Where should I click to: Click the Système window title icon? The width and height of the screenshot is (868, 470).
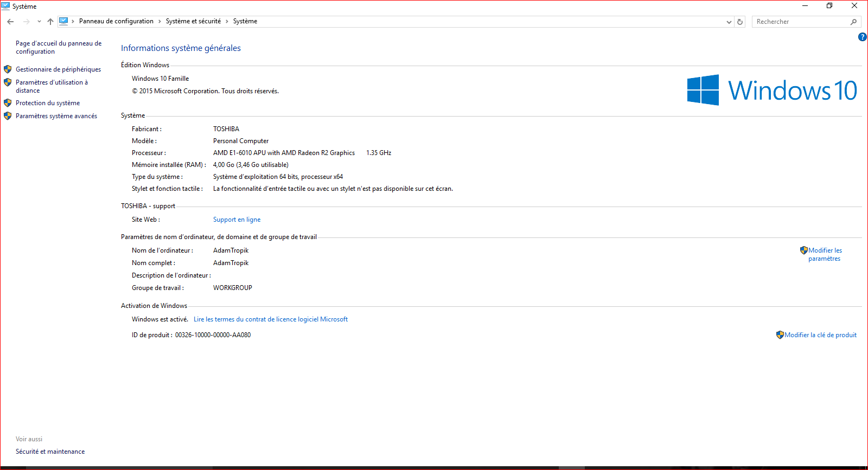click(5, 6)
